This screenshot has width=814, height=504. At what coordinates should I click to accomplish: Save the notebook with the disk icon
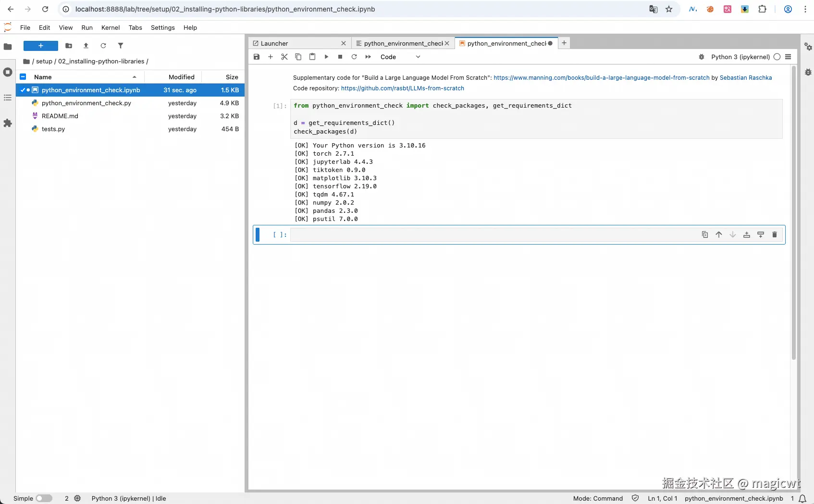coord(257,57)
